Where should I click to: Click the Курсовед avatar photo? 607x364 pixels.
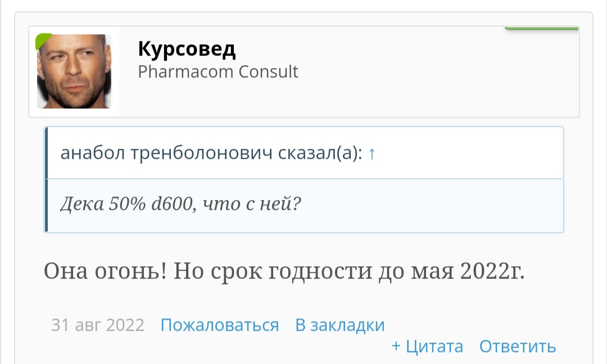pyautogui.click(x=74, y=70)
